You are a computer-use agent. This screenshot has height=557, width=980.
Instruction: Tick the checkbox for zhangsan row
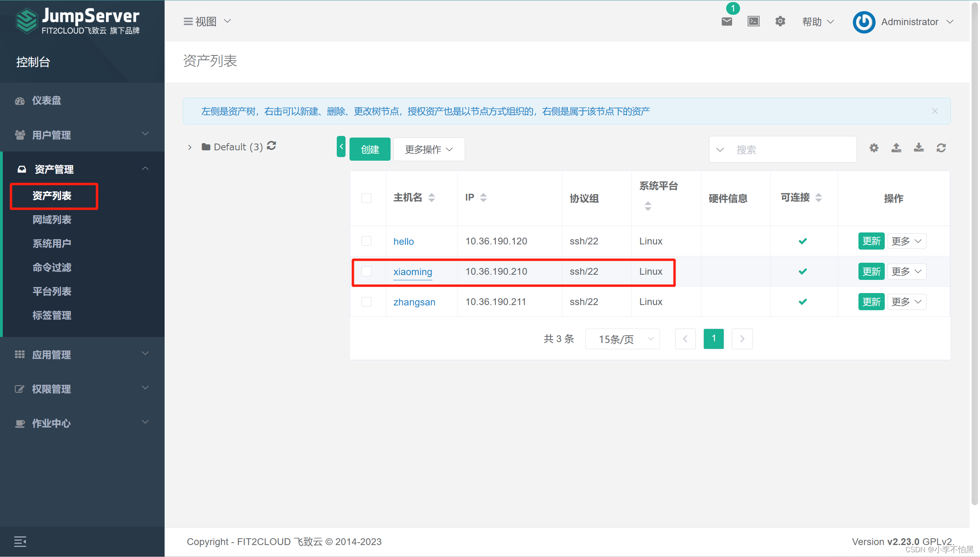(366, 301)
